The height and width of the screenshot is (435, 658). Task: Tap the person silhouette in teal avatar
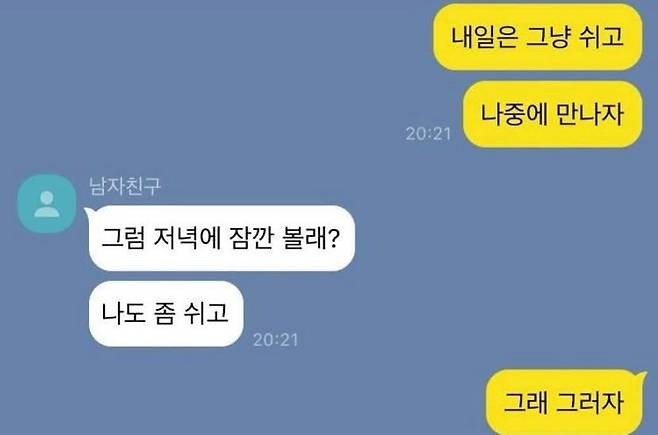click(47, 204)
